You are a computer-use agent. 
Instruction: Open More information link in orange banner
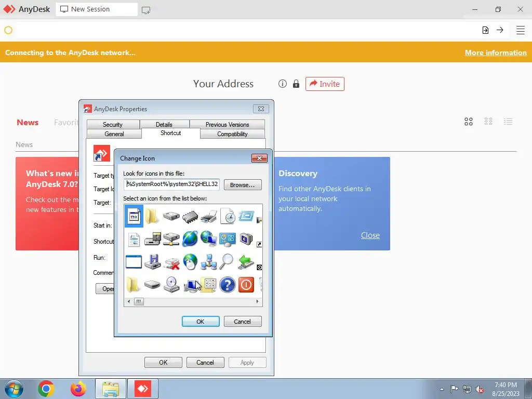496,52
